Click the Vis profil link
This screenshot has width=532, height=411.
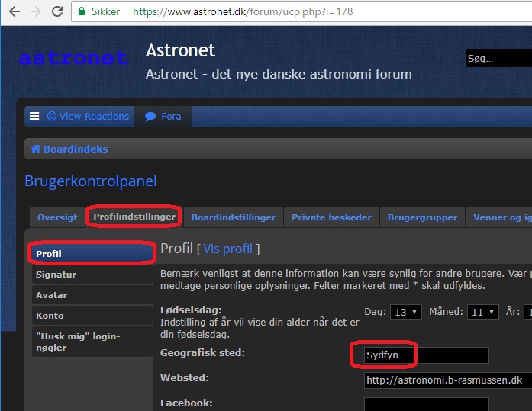pyautogui.click(x=228, y=249)
